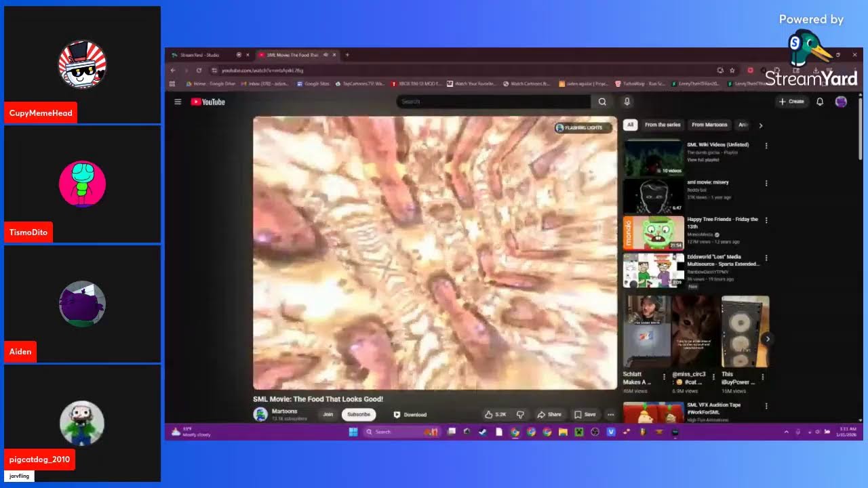
Task: Open the YouTube notifications bell
Action: point(820,102)
